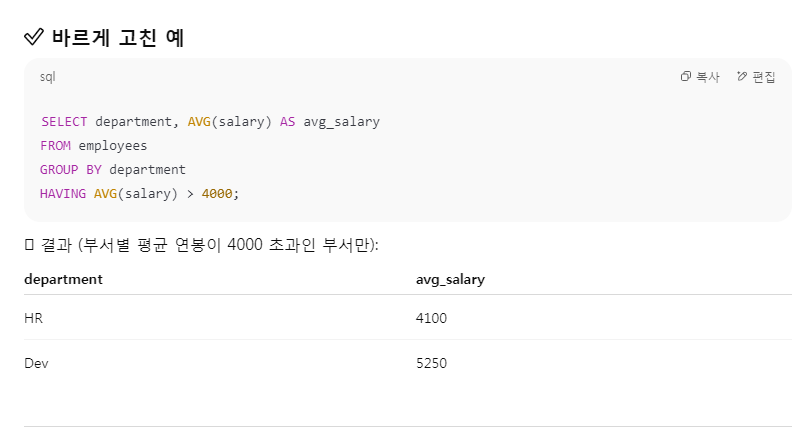Click the number 4000 in the HAVING clause
808x442 pixels.
coord(217,194)
